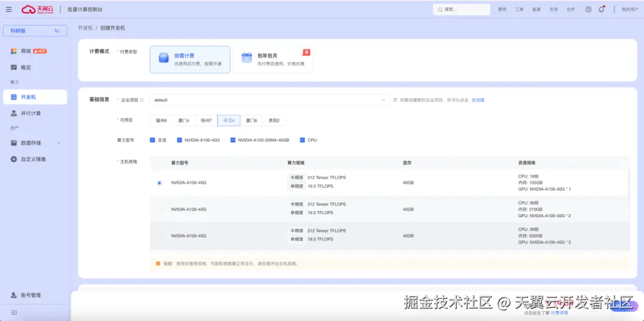Uncheck the NVIDIA-A100-SXM4-40GB checkbox
Screen dimensions: 644x321
[x=233, y=140]
